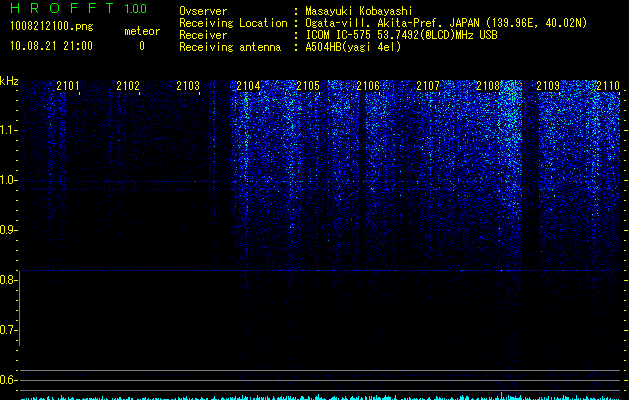
Task: Click the Ovserver label
Action: pos(203,11)
